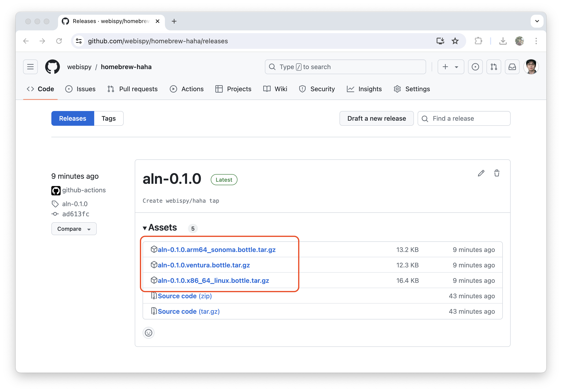Click the 13.2 KB size text
The image size is (562, 392).
pyautogui.click(x=407, y=250)
